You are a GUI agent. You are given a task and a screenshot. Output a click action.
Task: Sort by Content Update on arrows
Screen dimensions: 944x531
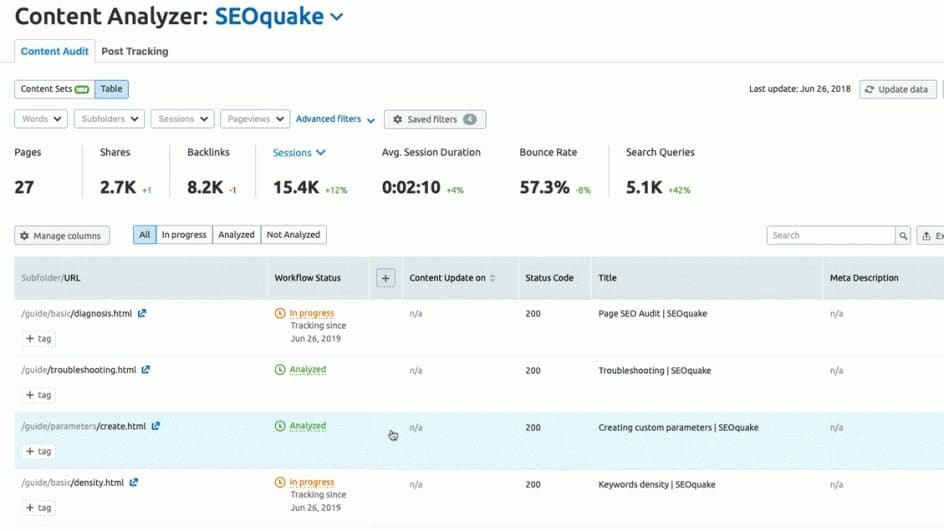pos(492,278)
